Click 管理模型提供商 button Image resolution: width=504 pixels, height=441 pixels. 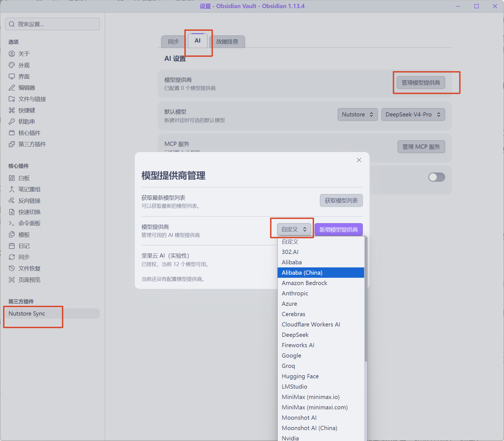pyautogui.click(x=421, y=83)
